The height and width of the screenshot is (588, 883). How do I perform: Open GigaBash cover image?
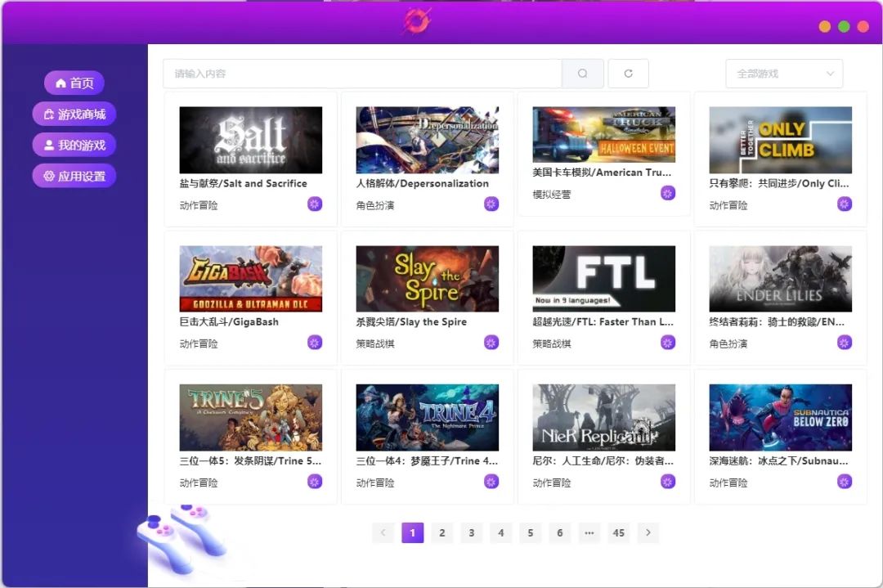click(x=251, y=279)
